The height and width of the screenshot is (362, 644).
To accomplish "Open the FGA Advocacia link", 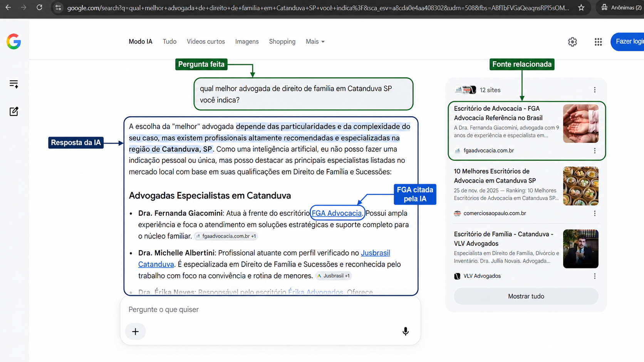I will pyautogui.click(x=337, y=213).
